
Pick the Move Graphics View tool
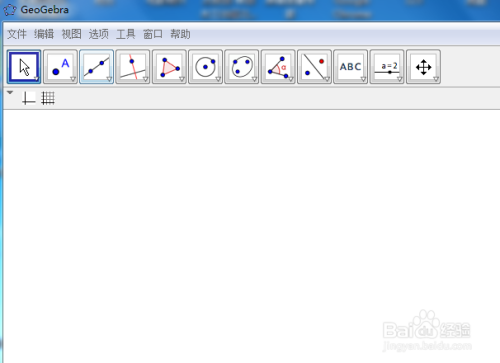coord(423,67)
